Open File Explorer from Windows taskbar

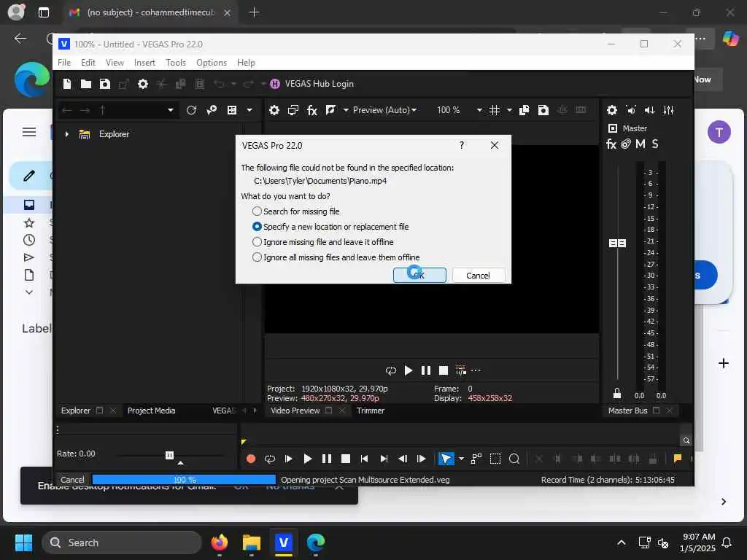click(x=252, y=542)
